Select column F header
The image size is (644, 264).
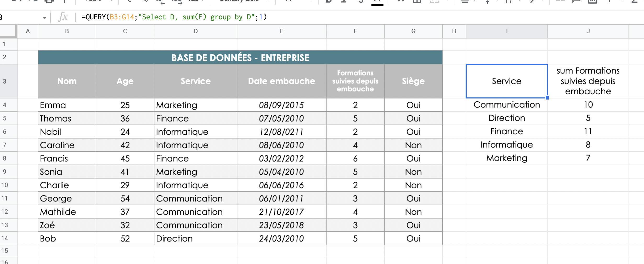coord(355,31)
